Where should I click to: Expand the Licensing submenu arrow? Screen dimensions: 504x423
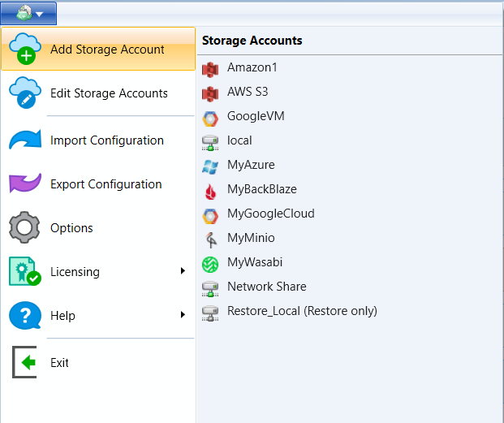point(183,271)
